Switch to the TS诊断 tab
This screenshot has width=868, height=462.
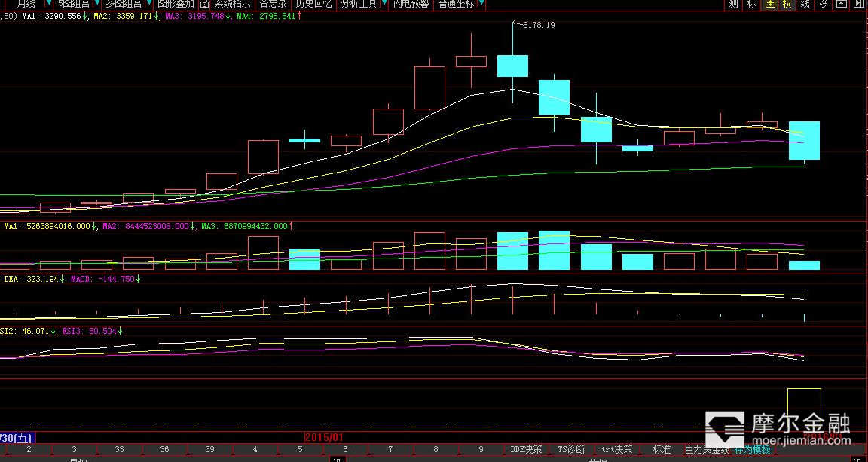570,449
